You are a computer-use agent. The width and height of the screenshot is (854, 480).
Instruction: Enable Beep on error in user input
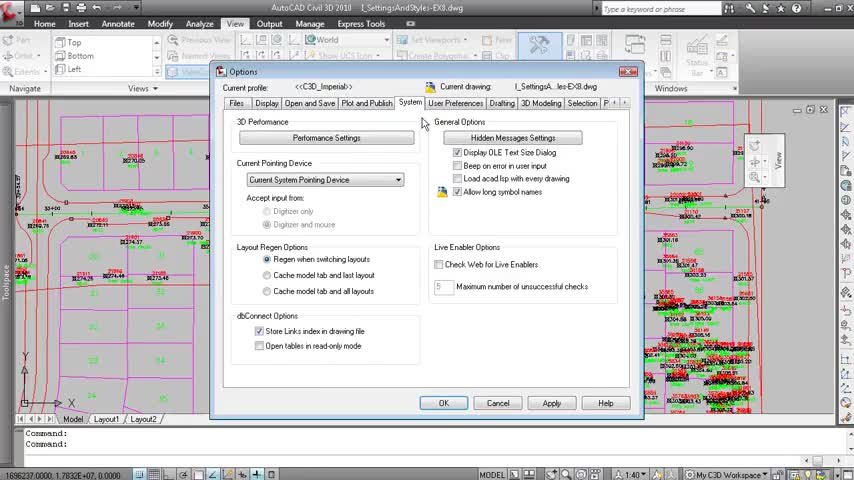pos(458,166)
